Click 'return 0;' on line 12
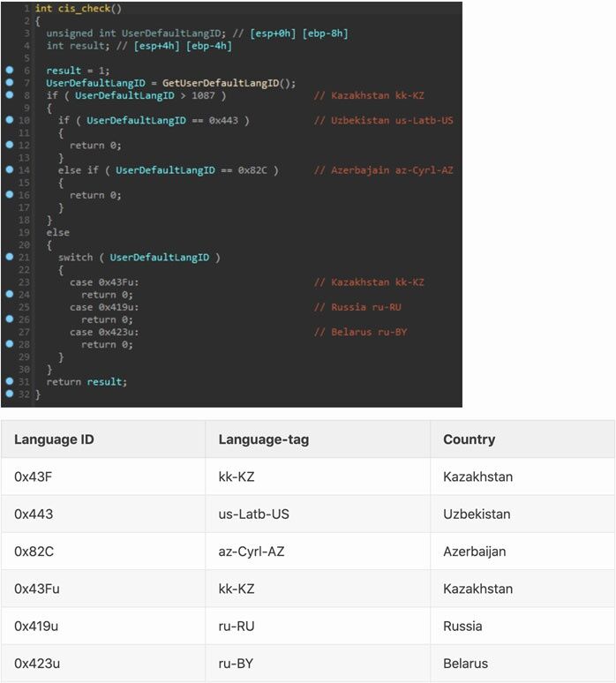This screenshot has width=616, height=683. click(95, 145)
